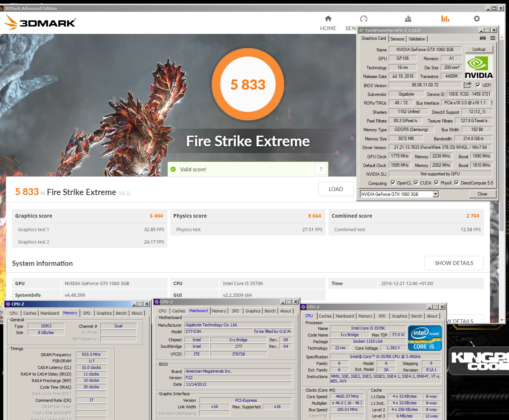Click the Valid score green check icon

pos(173,169)
